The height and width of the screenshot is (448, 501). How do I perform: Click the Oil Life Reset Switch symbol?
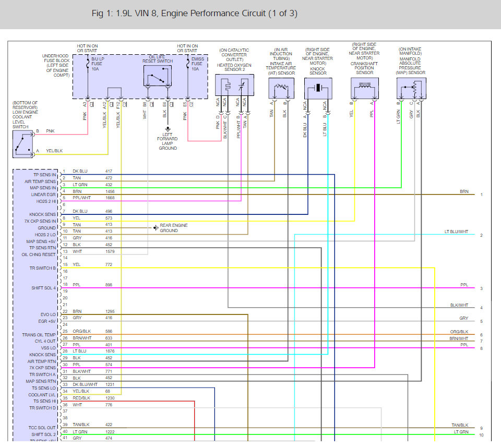tap(158, 76)
